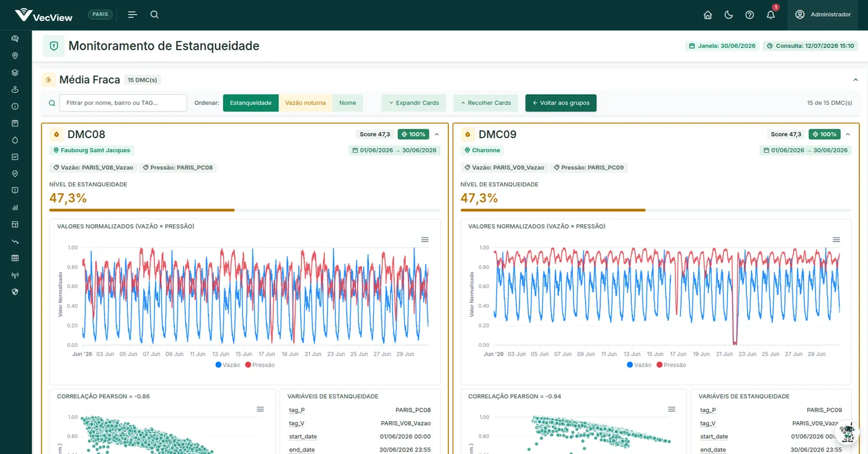Toggle the sidebar menu icon
Viewport: 868px width, 454px height.
click(132, 15)
